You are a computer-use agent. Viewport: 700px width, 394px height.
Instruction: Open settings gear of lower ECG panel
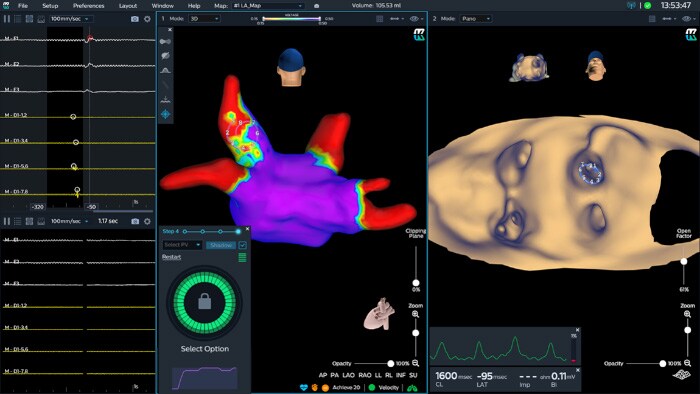[147, 221]
